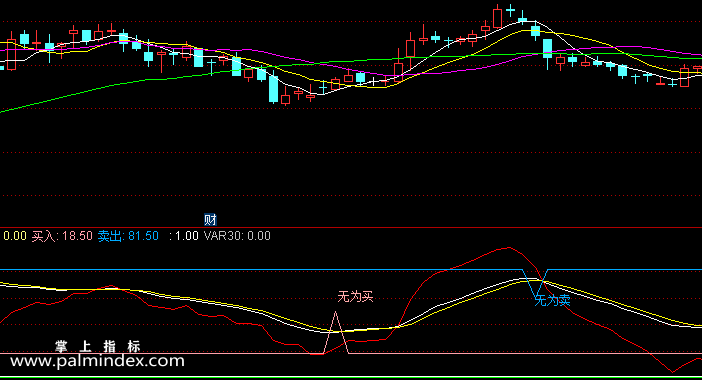The image size is (702, 380).
Task: Open the www.palmindex.com link
Action: pyautogui.click(x=97, y=361)
